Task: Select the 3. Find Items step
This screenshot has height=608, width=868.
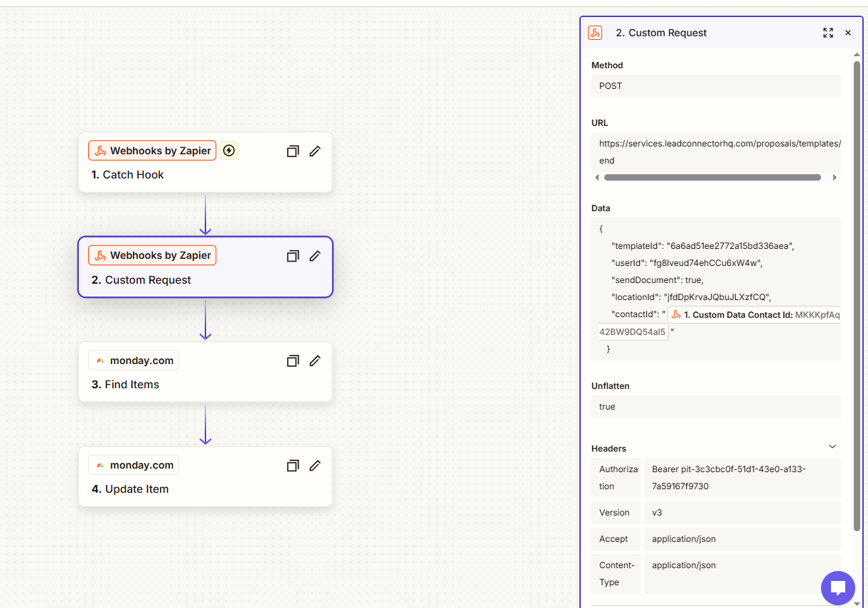Action: pyautogui.click(x=205, y=372)
